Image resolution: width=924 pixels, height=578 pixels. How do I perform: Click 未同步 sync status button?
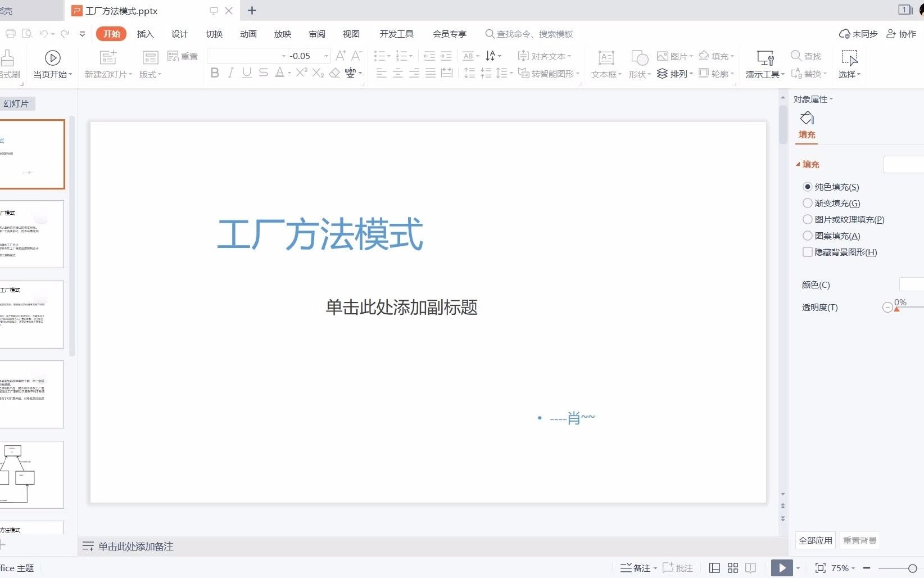coord(858,34)
